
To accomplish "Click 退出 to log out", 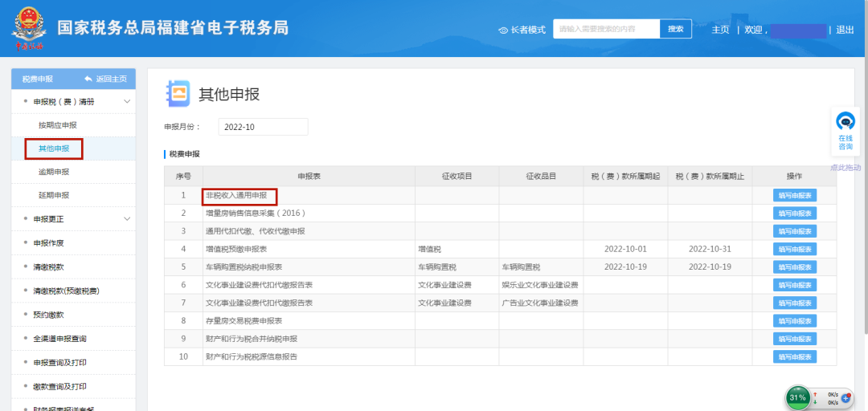I will (845, 30).
